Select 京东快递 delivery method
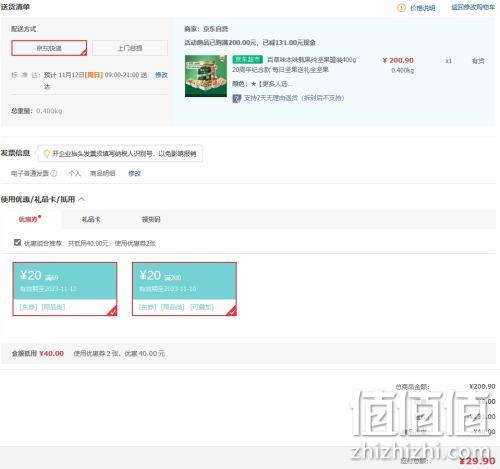Viewport: 500px width, 469px height. pyautogui.click(x=49, y=48)
